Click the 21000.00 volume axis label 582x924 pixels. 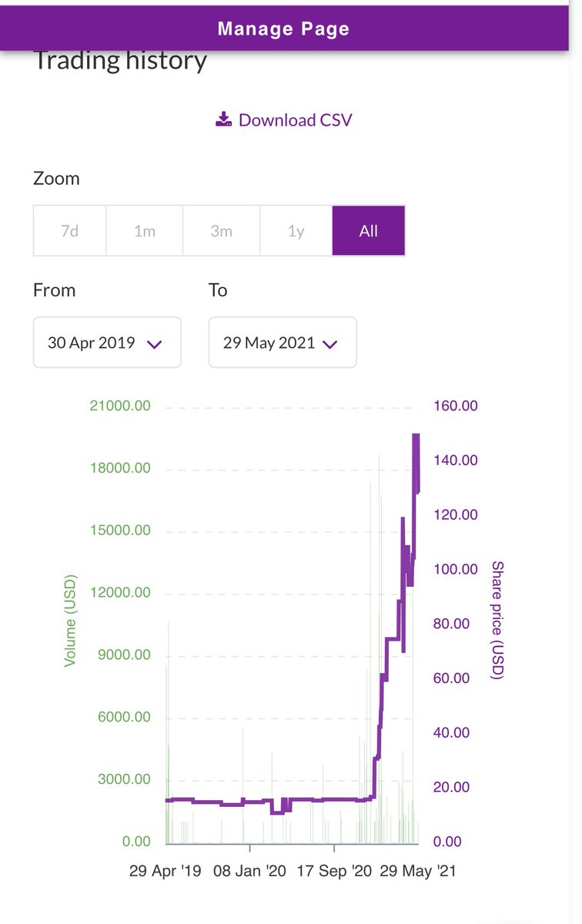click(120, 406)
